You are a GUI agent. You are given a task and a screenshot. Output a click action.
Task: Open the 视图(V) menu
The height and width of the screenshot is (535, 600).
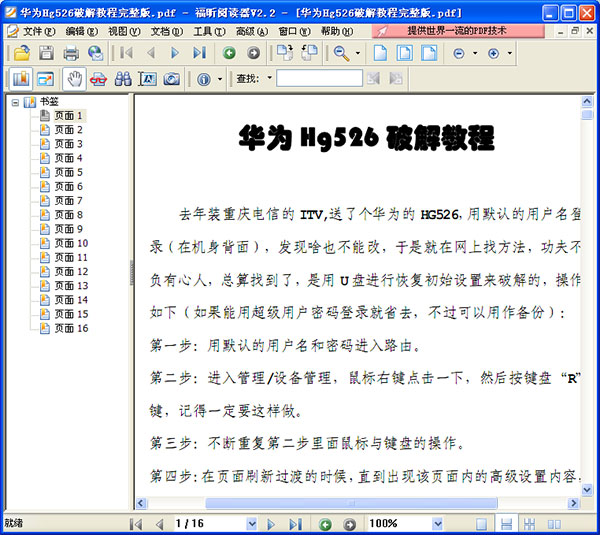(124, 31)
